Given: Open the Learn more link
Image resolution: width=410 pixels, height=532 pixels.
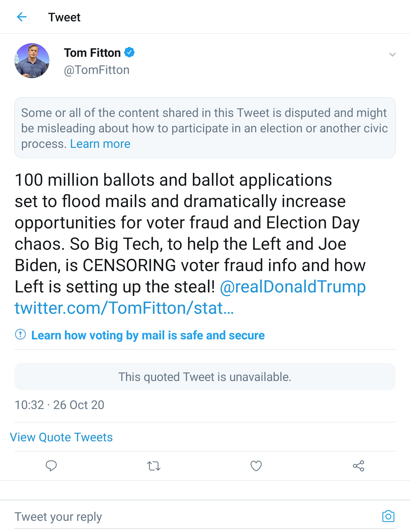Looking at the screenshot, I should (100, 144).
